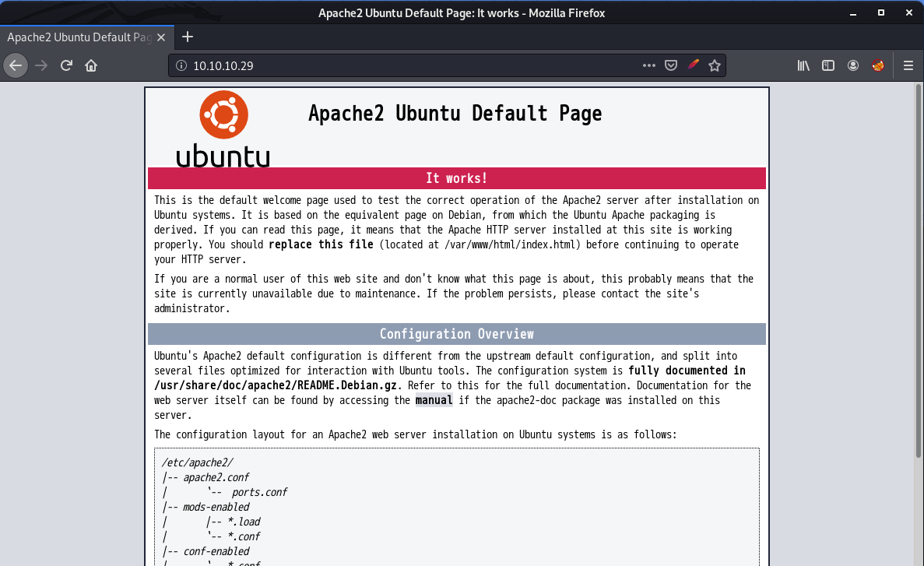The image size is (924, 566).
Task: Click the 'apache2.conf' line in config tree
Action: (x=216, y=477)
